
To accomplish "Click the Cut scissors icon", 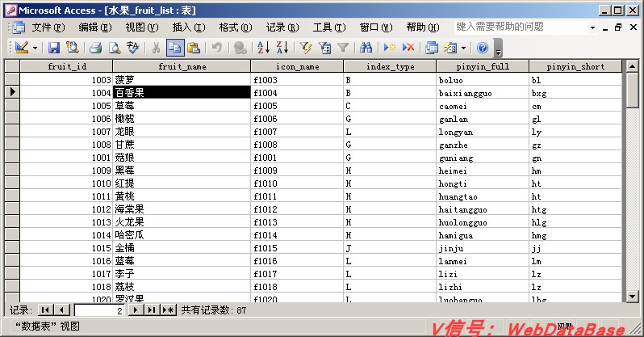I will click(156, 48).
